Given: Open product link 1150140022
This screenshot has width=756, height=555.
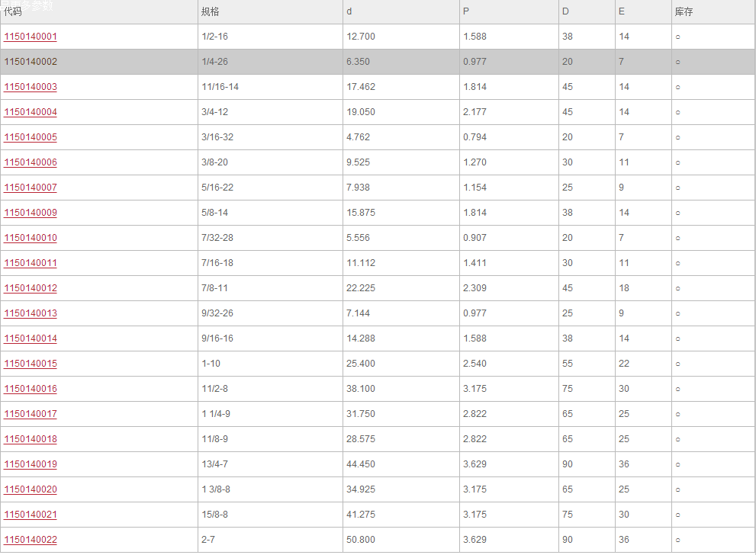Looking at the screenshot, I should tap(31, 540).
